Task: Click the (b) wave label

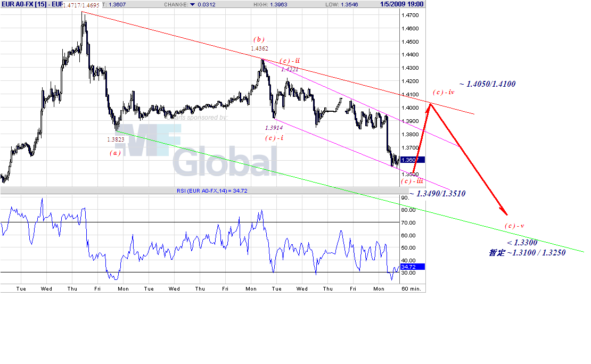Action: [x=259, y=39]
